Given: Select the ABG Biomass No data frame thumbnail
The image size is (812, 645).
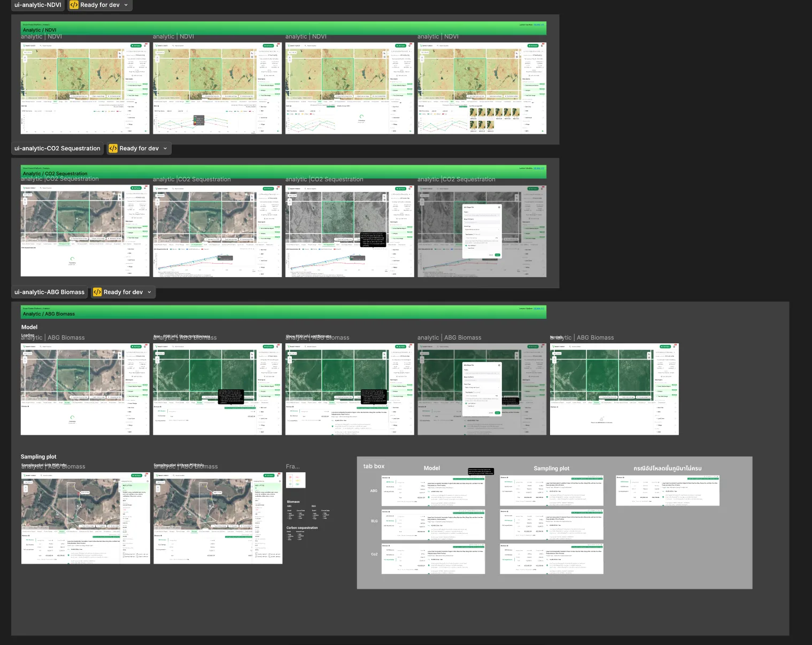Looking at the screenshot, I should 614,389.
